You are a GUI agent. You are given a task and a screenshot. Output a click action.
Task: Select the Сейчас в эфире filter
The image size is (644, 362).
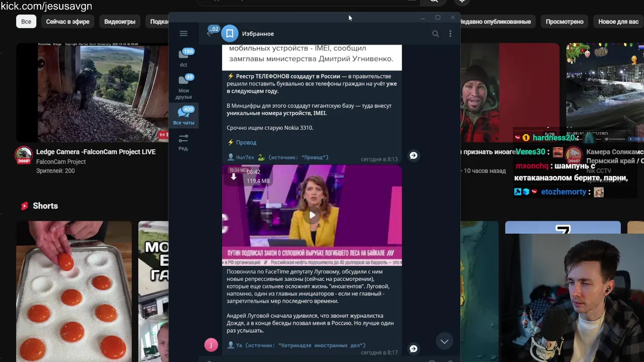click(68, 22)
